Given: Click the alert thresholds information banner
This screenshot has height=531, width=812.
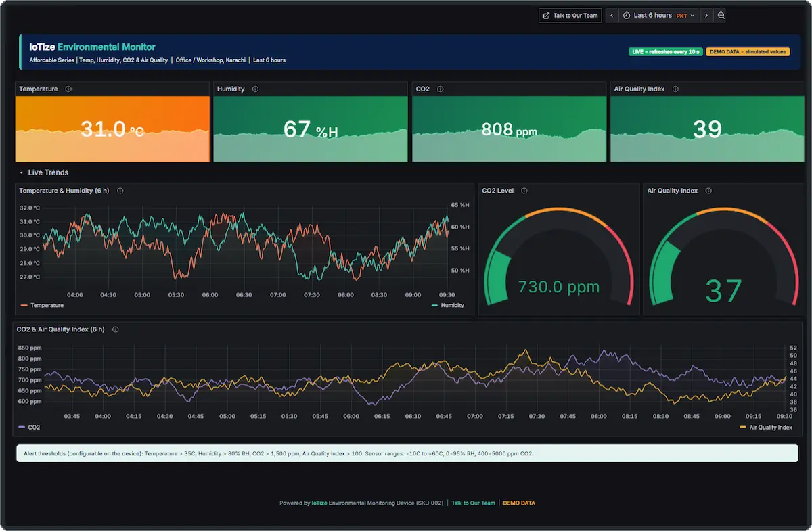Looking at the screenshot, I should coord(407,453).
